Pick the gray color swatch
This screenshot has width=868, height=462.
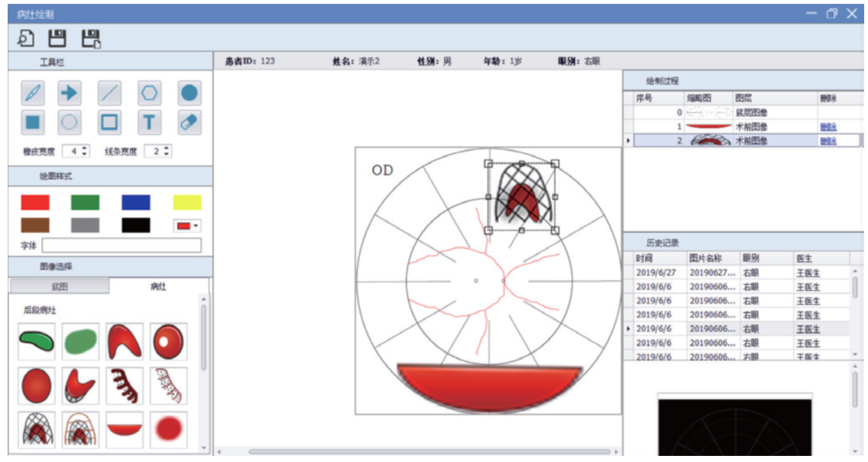(x=86, y=225)
